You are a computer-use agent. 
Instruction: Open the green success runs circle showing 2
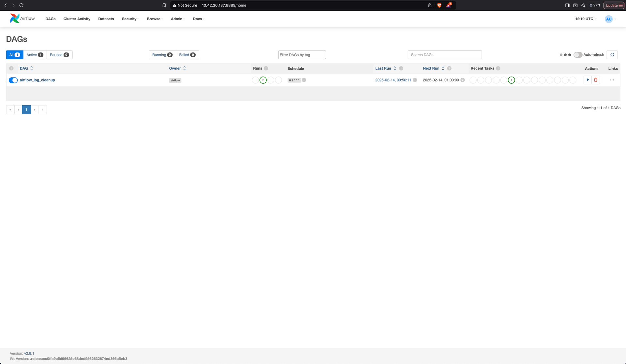(x=263, y=80)
